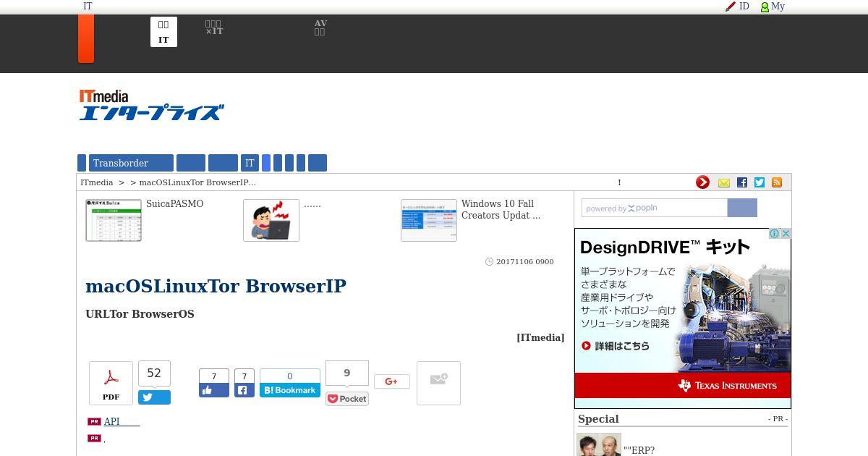Click in the popIn search field
The image size is (868, 456).
tap(655, 208)
